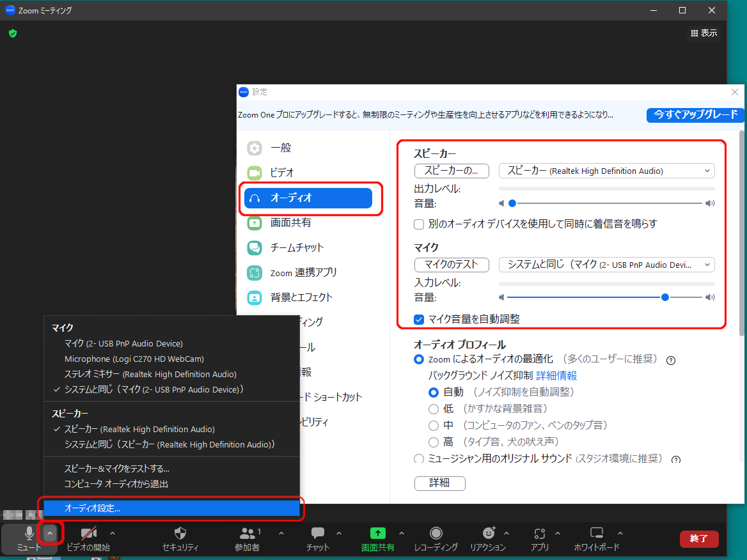Select コンピュータオーディオから退出 menu entry
747x560 pixels.
coord(171,484)
